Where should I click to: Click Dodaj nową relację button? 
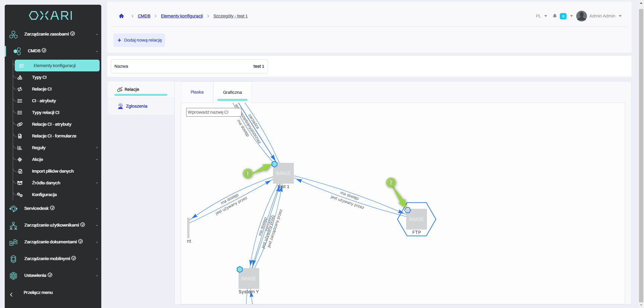click(x=139, y=40)
